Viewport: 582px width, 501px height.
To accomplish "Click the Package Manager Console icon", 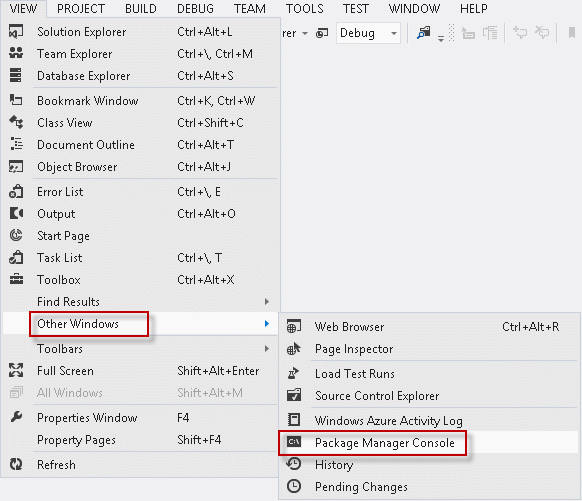I will [294, 442].
